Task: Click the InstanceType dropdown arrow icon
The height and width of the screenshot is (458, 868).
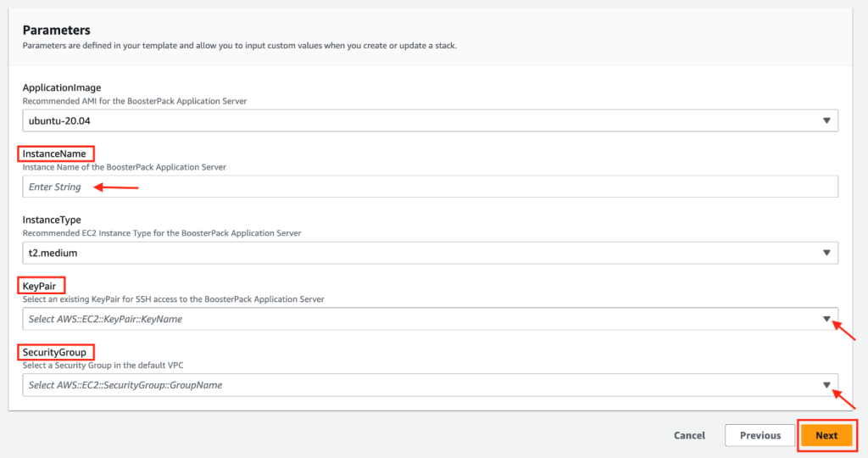Action: tap(826, 253)
